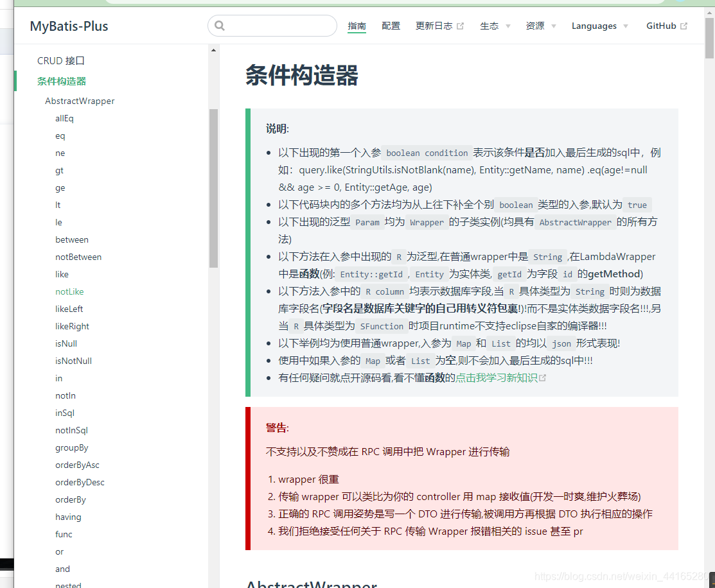Click the search magnifier icon
Image resolution: width=715 pixels, height=588 pixels.
(220, 26)
